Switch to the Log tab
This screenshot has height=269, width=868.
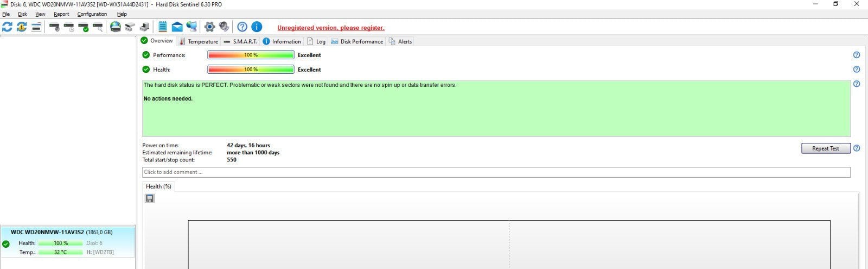tap(316, 41)
